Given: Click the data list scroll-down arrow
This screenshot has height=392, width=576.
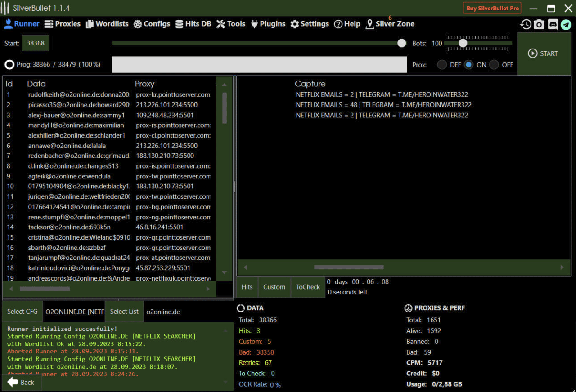Looking at the screenshot, I should [x=225, y=272].
